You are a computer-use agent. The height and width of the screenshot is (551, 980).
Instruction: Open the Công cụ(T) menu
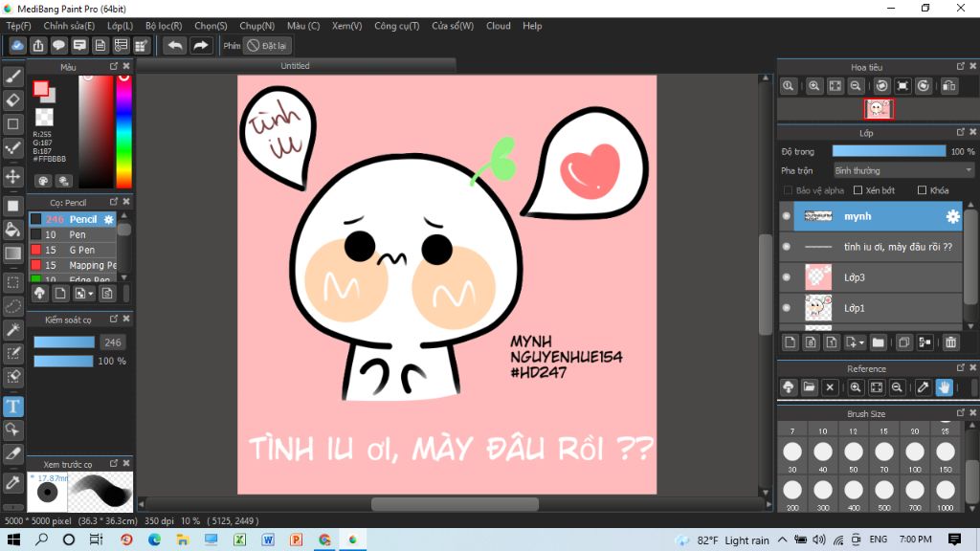coord(397,26)
